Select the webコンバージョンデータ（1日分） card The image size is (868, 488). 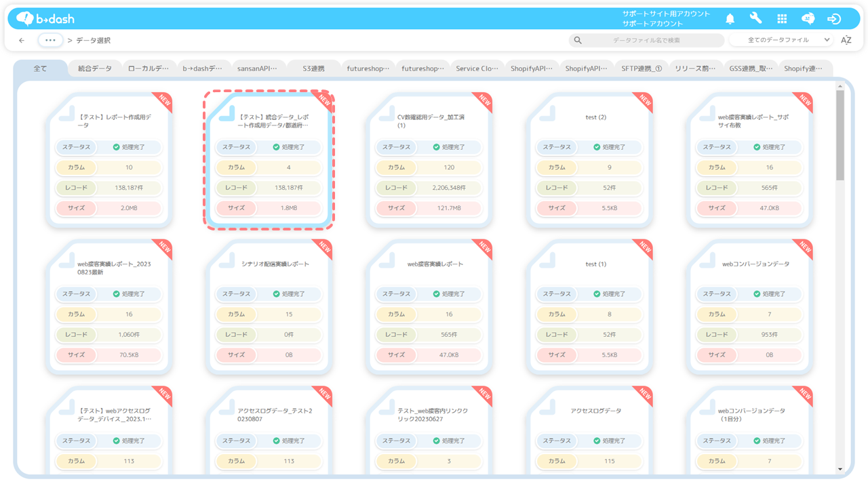(x=751, y=431)
